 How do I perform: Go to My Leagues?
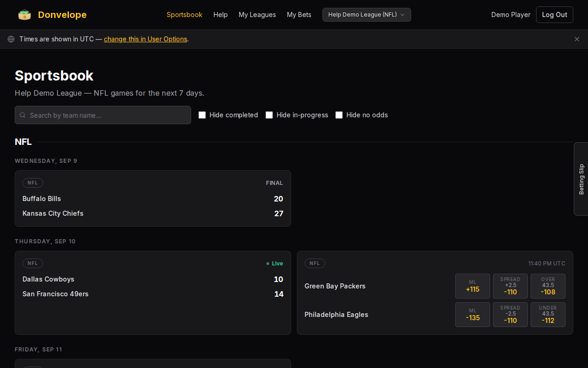point(257,15)
